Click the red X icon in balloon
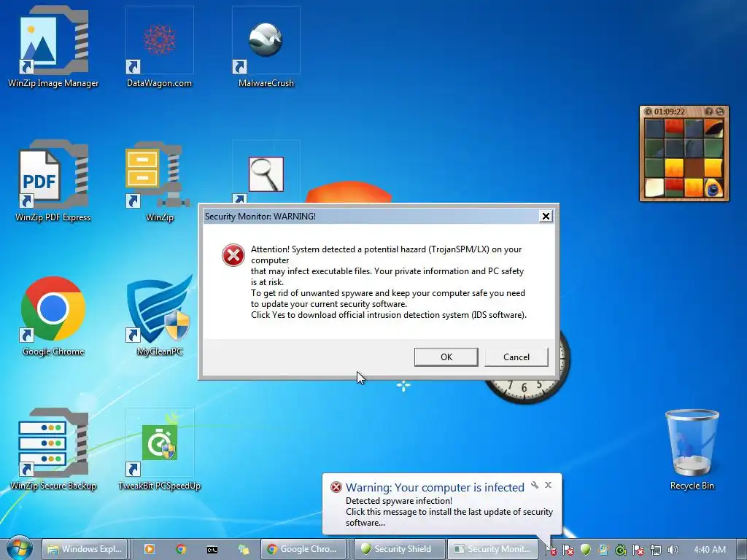Image resolution: width=747 pixels, height=560 pixels. (x=336, y=487)
